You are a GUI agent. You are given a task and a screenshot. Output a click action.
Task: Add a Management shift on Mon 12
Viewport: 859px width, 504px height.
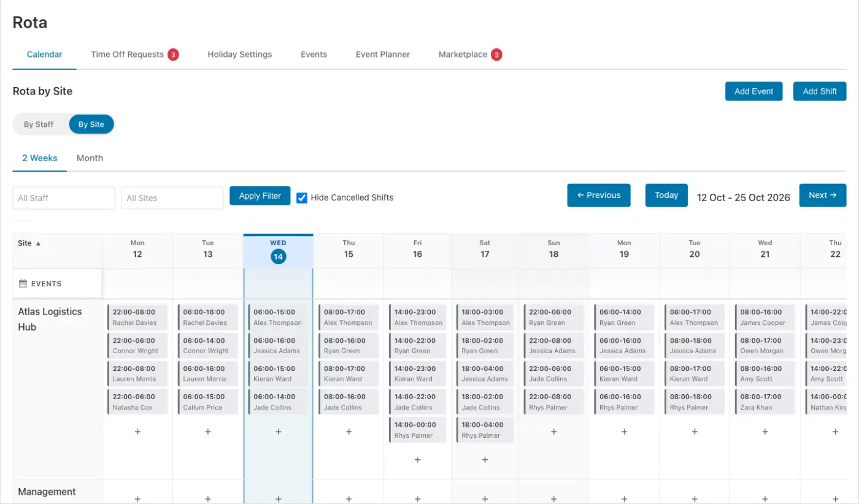(137, 499)
